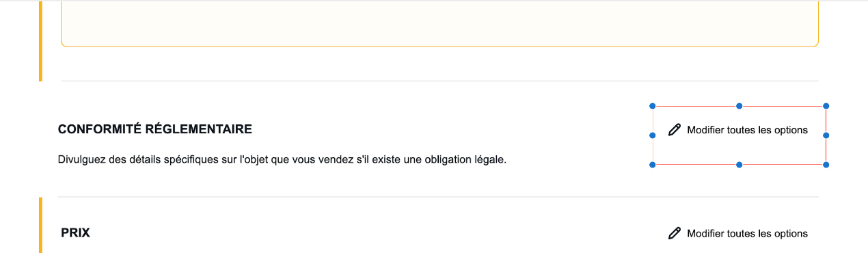Click the divider line above the PRIX section

pos(438,197)
